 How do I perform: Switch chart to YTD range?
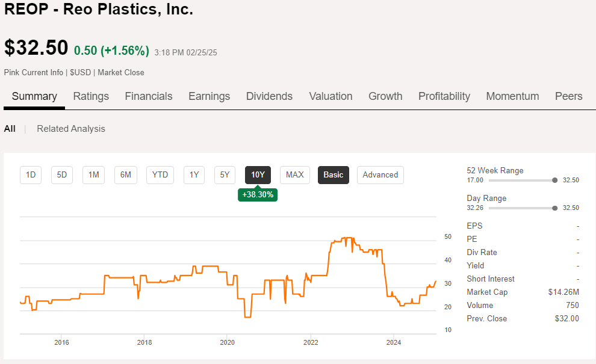click(160, 175)
